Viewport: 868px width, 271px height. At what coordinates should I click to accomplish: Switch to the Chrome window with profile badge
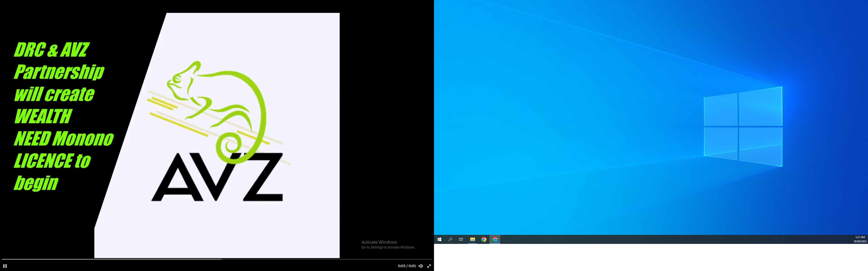(495, 239)
